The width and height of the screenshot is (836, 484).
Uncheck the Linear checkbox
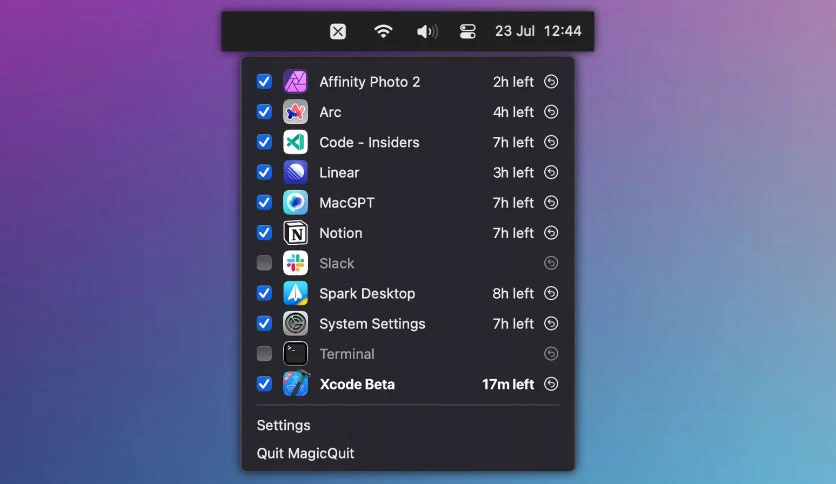[x=264, y=172]
